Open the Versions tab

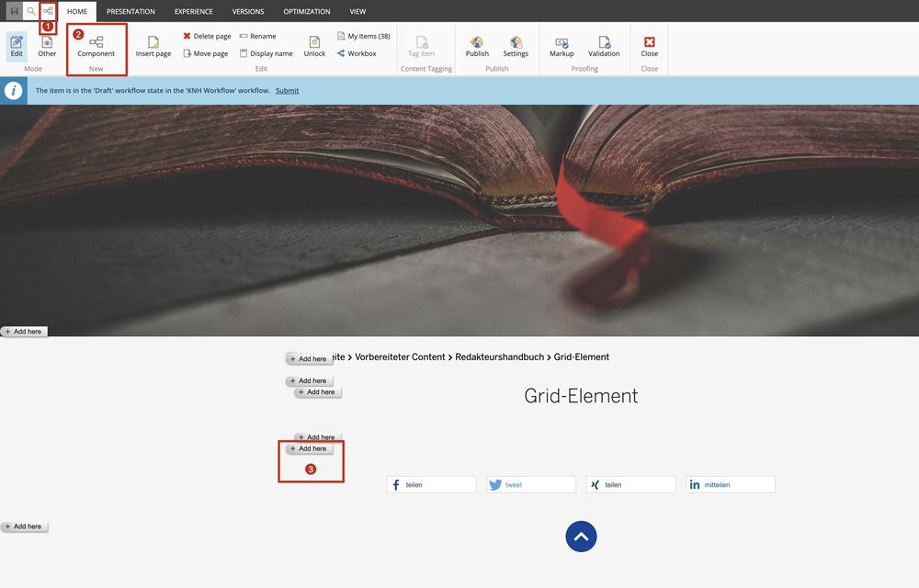point(248,12)
